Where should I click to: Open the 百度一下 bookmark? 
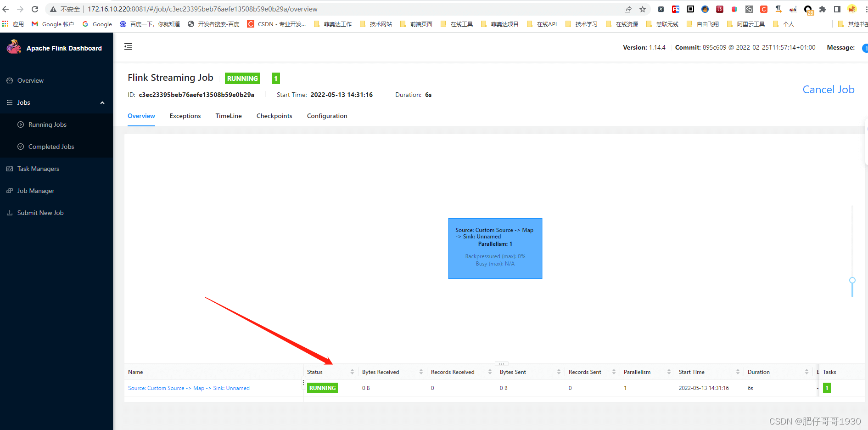tap(150, 24)
